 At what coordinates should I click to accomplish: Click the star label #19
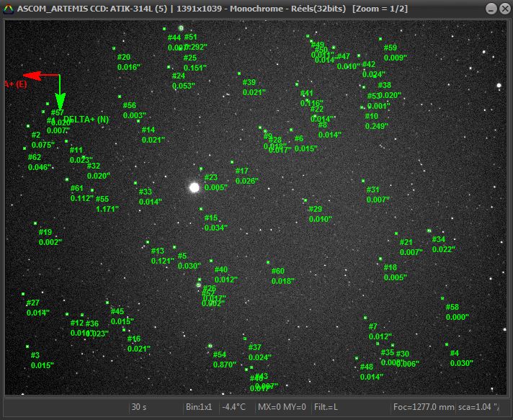tap(45, 232)
